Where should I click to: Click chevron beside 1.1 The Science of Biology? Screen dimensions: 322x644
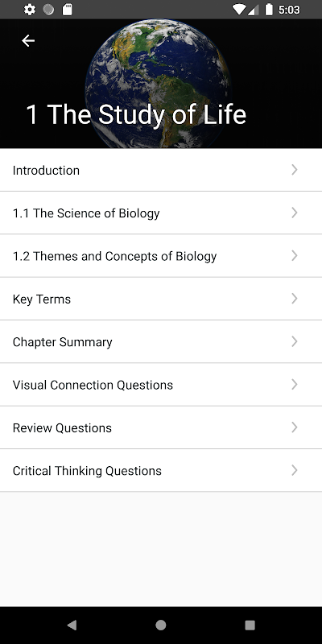click(295, 213)
